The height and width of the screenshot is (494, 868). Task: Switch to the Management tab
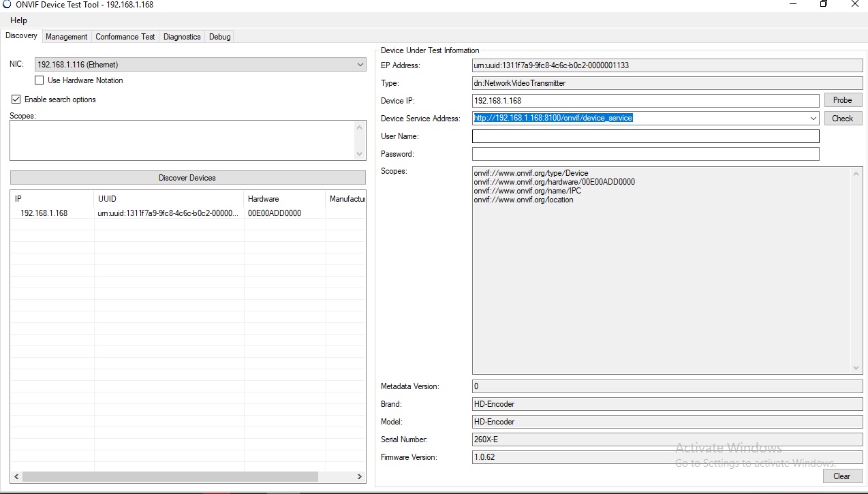[66, 37]
